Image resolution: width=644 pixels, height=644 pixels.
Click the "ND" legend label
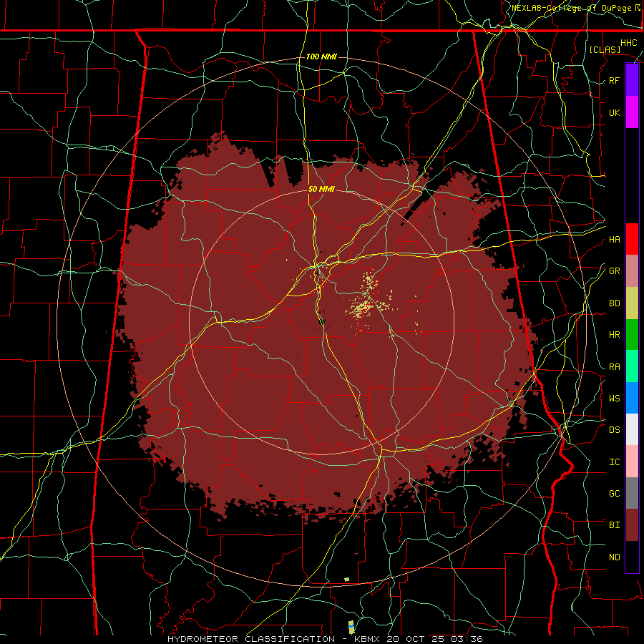click(x=615, y=557)
